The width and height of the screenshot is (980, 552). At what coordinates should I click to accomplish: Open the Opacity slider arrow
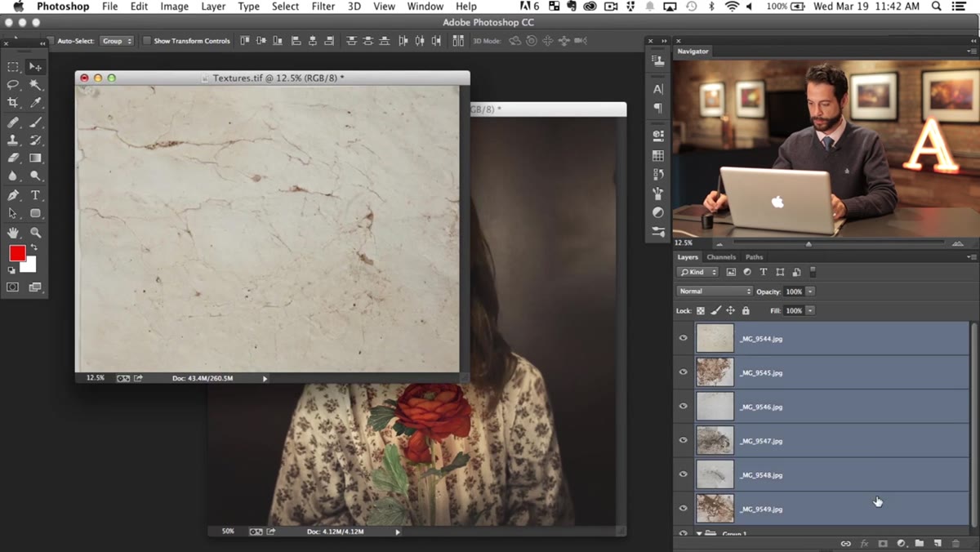(x=810, y=292)
